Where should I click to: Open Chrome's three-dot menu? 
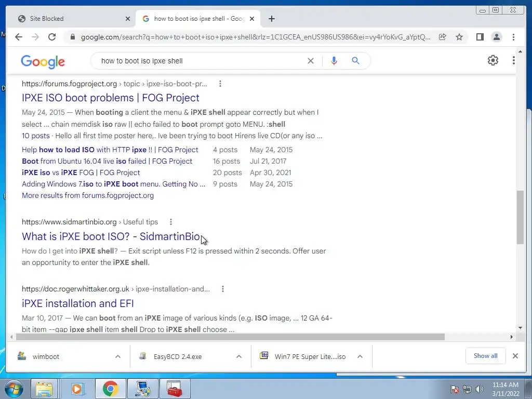pyautogui.click(x=513, y=37)
